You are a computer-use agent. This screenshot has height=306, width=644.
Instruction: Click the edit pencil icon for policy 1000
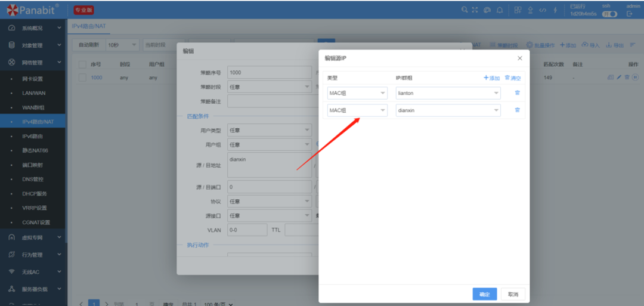(x=620, y=77)
